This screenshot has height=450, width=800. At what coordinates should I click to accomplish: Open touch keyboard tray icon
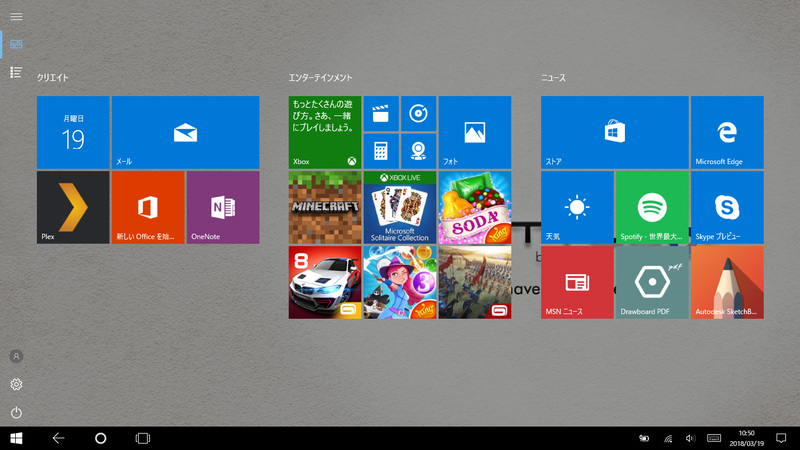(x=714, y=438)
